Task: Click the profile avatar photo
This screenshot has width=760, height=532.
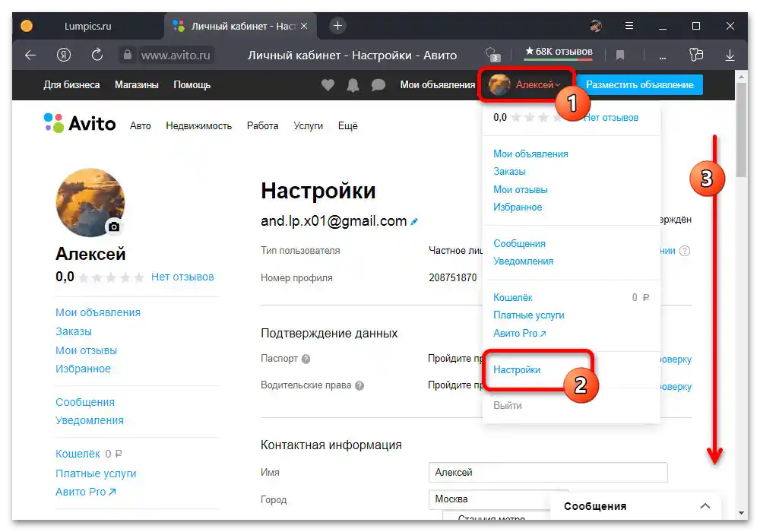Action: (90, 202)
